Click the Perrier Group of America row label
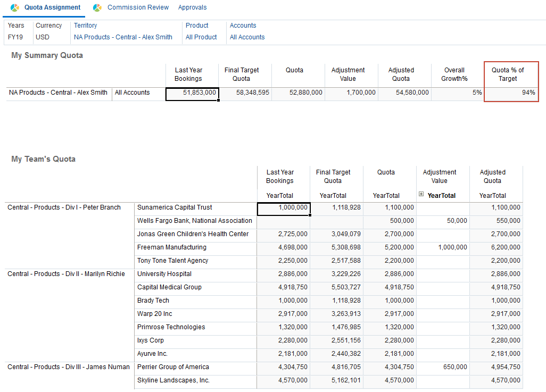Viewport: 546px width, 392px height. (x=173, y=367)
